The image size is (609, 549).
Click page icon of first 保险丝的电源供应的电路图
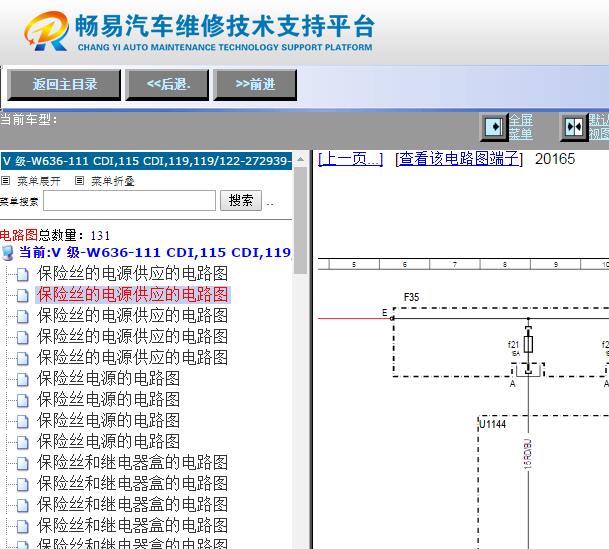click(x=23, y=274)
